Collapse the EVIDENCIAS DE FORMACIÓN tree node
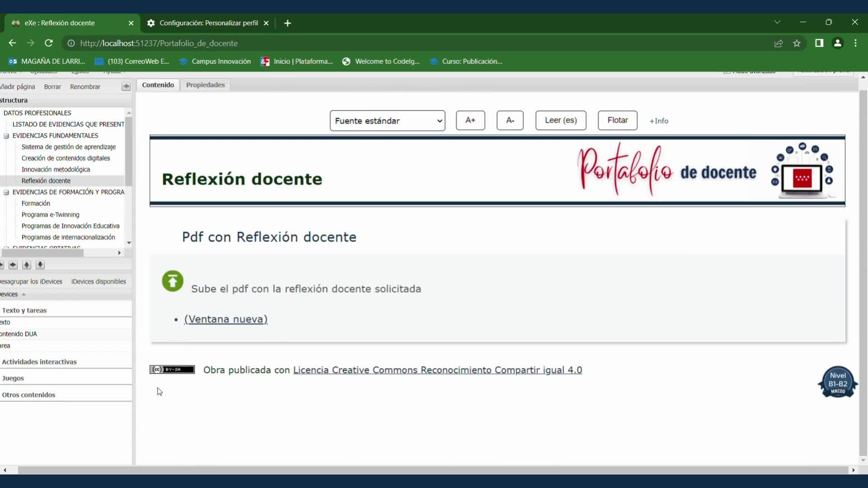 [x=6, y=192]
